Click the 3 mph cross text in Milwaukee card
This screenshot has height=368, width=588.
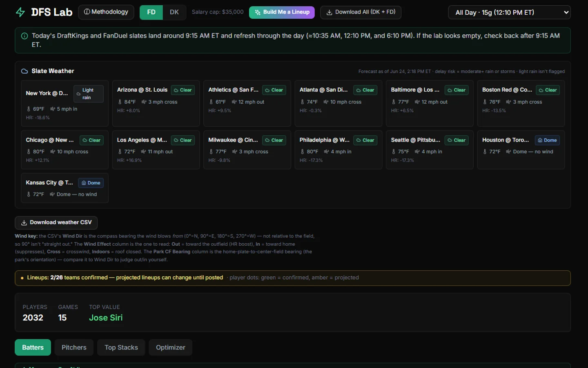(254, 152)
